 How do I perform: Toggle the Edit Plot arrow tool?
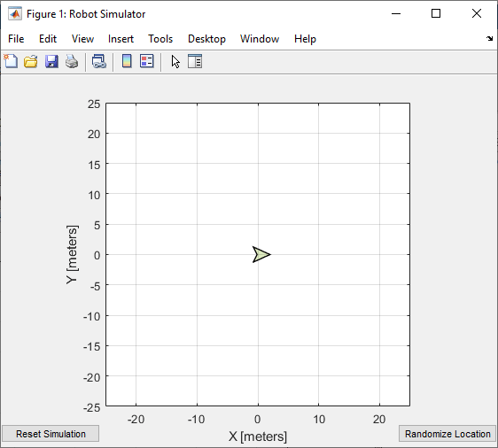175,62
